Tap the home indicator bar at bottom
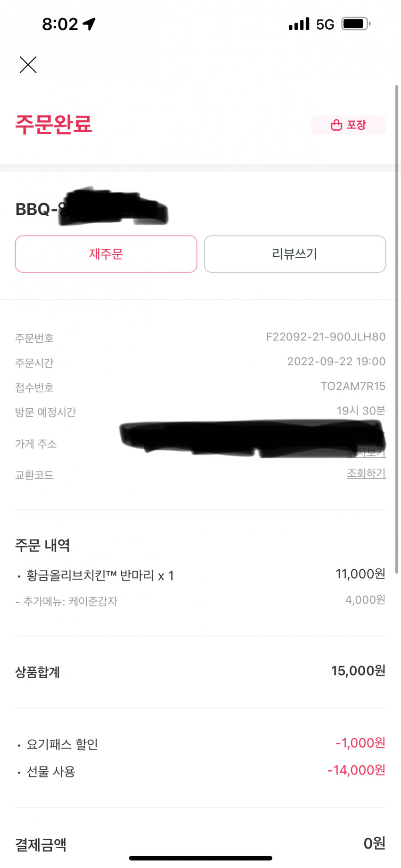Image resolution: width=401 pixels, height=868 pixels. pos(200,858)
